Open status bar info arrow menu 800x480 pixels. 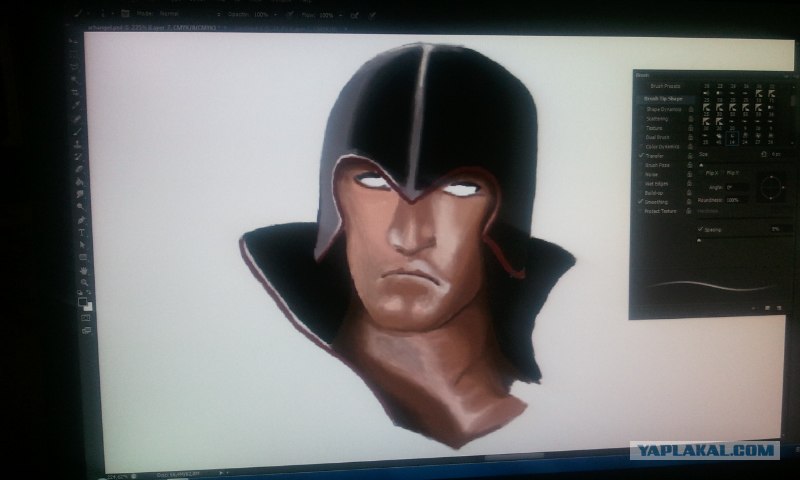click(221, 473)
